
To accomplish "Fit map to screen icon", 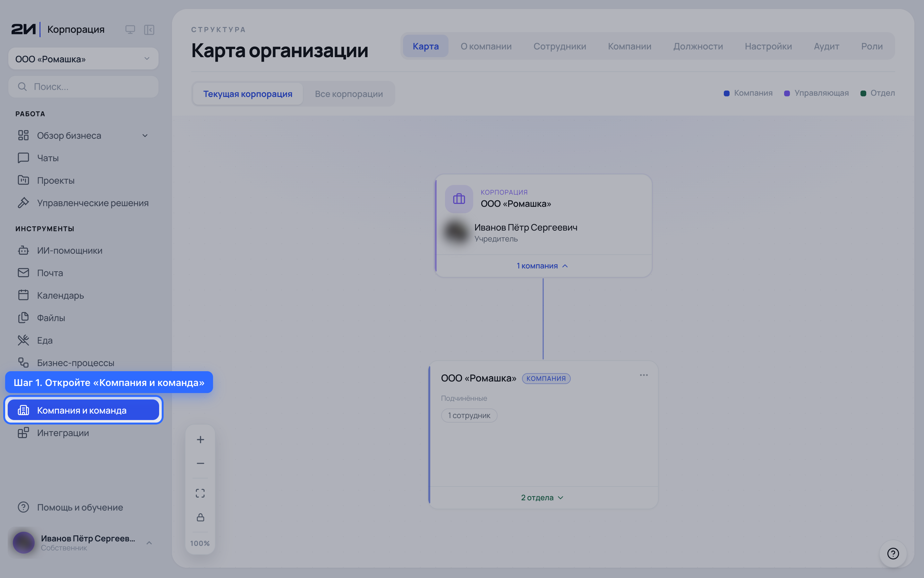I will click(200, 493).
